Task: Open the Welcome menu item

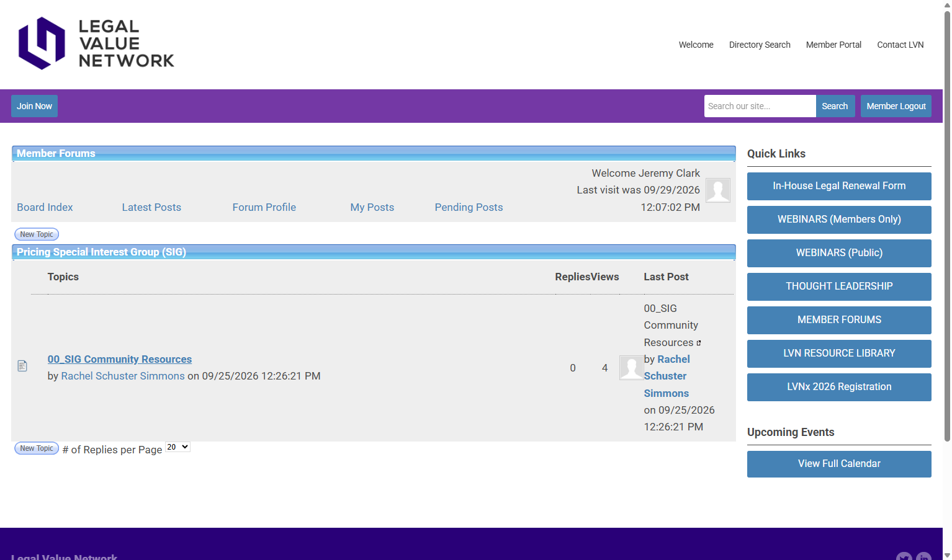Action: pyautogui.click(x=696, y=45)
